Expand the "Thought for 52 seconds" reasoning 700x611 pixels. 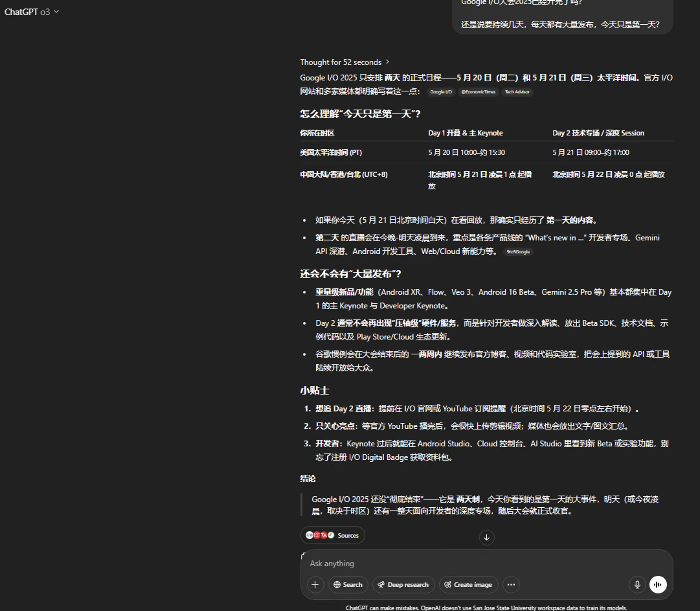pyautogui.click(x=344, y=62)
